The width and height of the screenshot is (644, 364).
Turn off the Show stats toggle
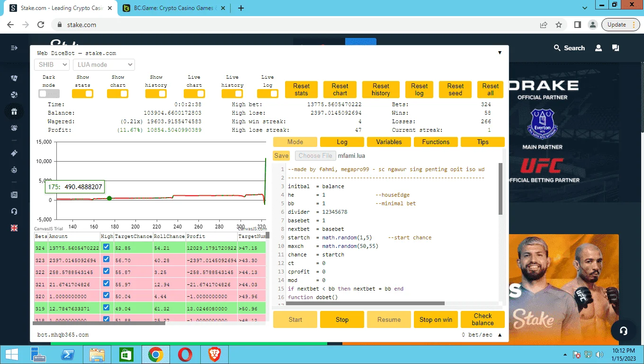pyautogui.click(x=83, y=94)
